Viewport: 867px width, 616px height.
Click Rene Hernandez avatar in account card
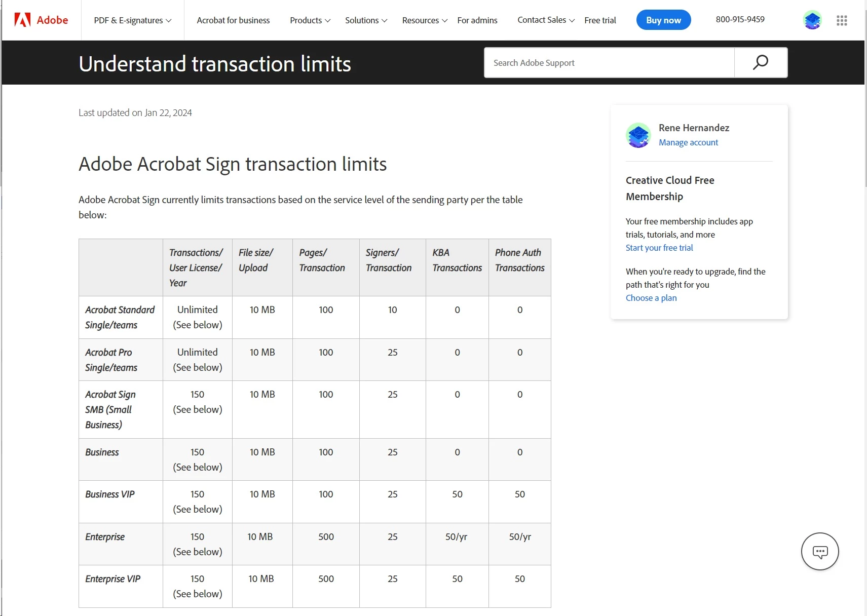pyautogui.click(x=638, y=135)
